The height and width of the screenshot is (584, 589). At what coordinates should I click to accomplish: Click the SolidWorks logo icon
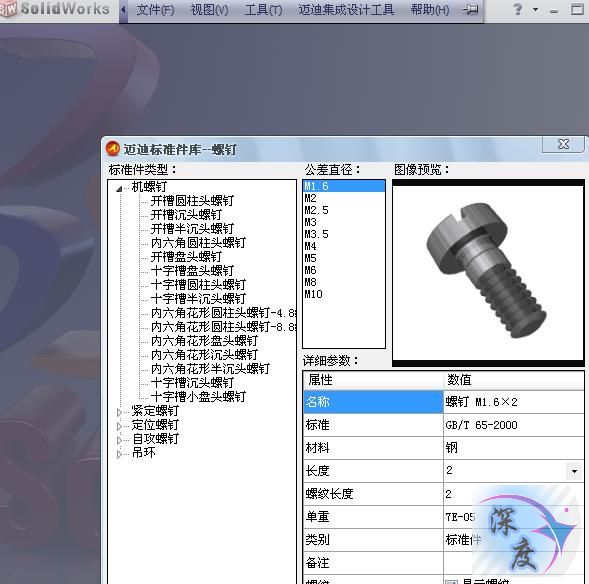[x=8, y=9]
